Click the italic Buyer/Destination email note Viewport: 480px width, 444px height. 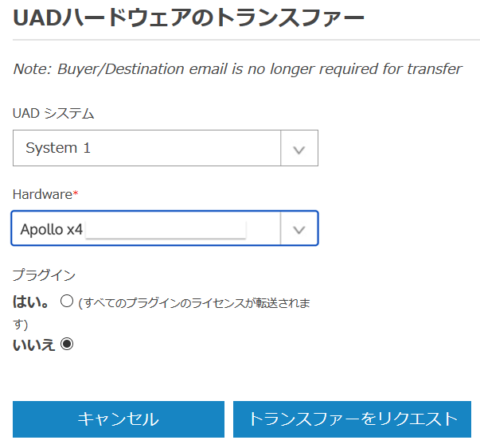tap(237, 69)
